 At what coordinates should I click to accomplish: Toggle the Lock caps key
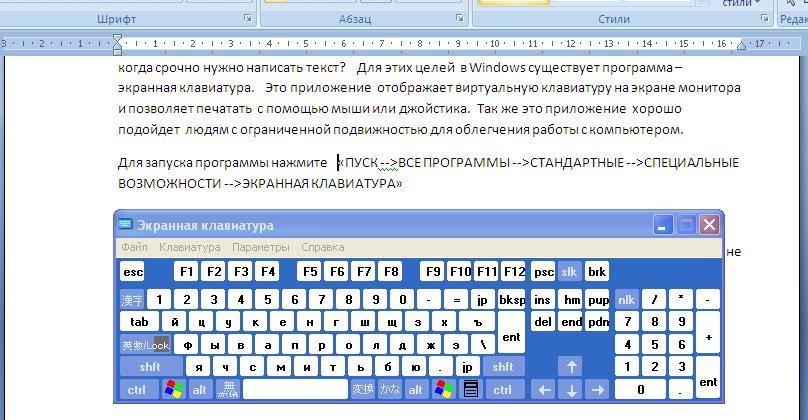(145, 345)
